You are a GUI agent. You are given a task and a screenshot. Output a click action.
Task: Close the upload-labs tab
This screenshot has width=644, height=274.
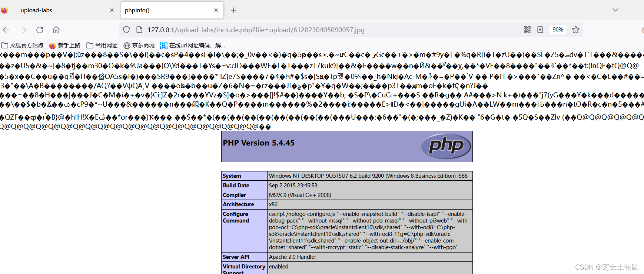point(112,10)
